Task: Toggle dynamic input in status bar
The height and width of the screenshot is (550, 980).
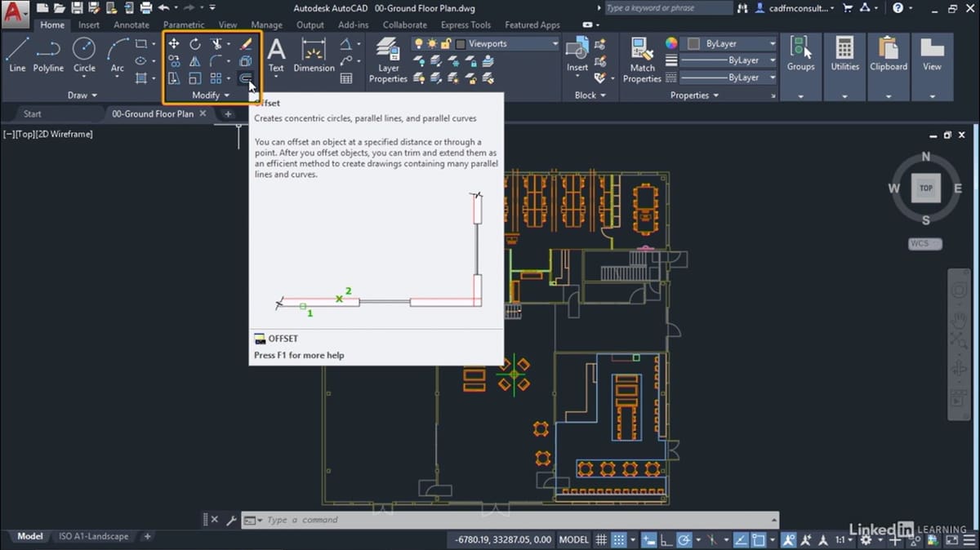Action: (648, 539)
